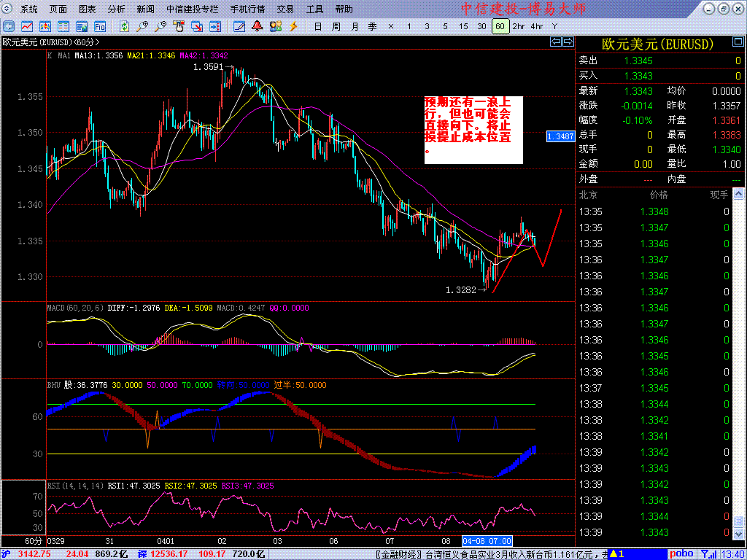
Task: Switch to the 60 minute period
Action: point(500,26)
